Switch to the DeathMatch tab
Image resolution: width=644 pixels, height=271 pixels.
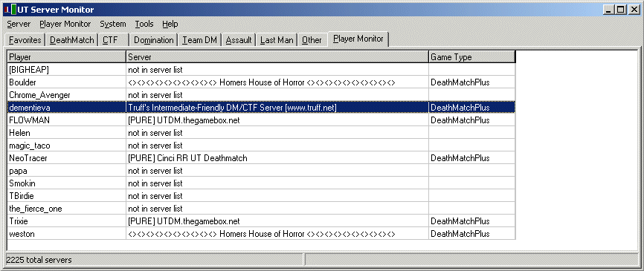[72, 40]
